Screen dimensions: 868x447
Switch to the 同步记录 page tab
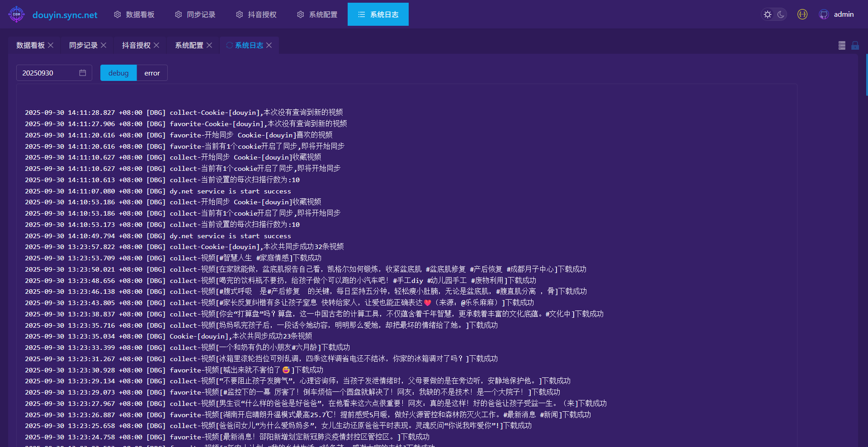(x=83, y=45)
